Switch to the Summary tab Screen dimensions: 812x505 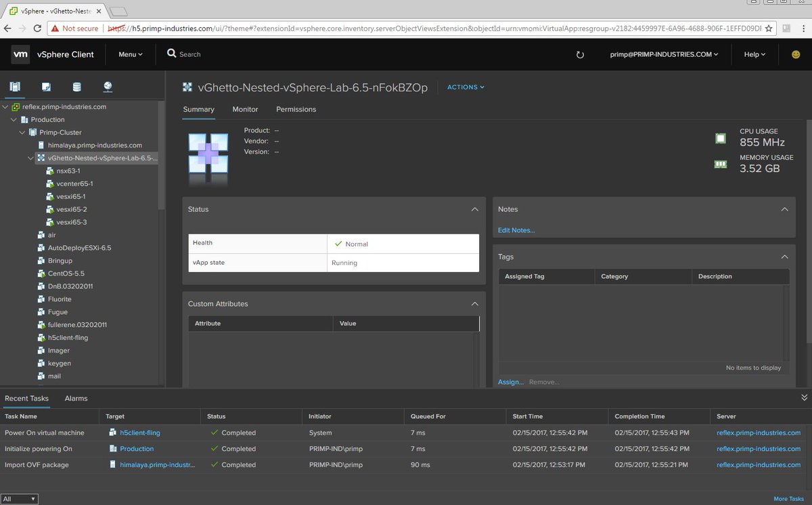[x=198, y=109]
